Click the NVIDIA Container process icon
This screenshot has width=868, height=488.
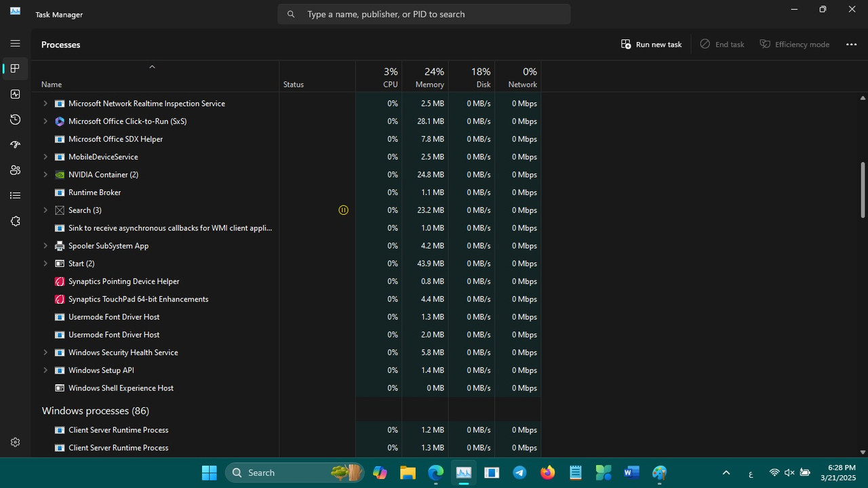coord(60,175)
